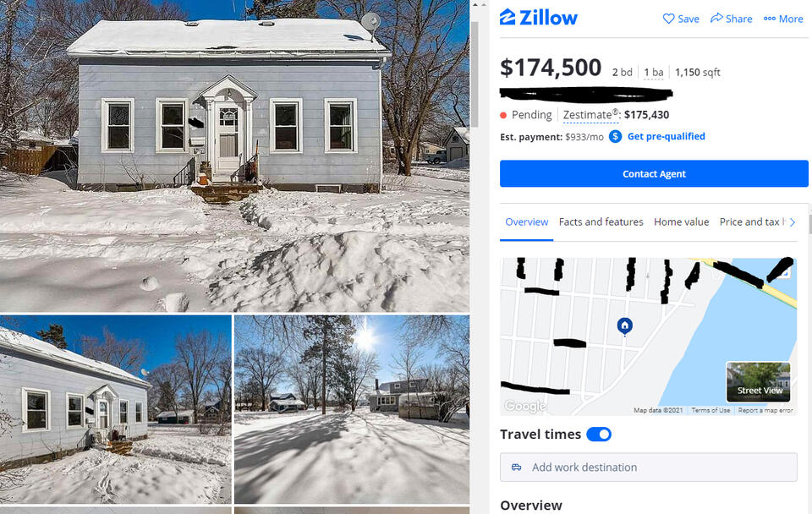Open the Street View thumbnail

pyautogui.click(x=759, y=382)
